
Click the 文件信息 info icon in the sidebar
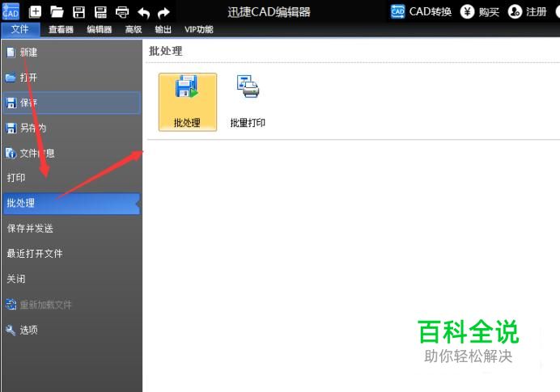(11, 153)
